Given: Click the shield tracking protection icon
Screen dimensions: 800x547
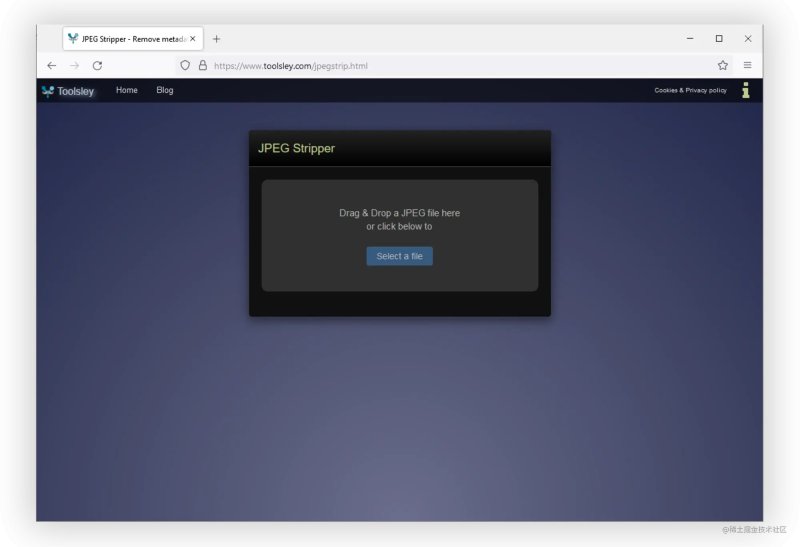Looking at the screenshot, I should (x=185, y=65).
